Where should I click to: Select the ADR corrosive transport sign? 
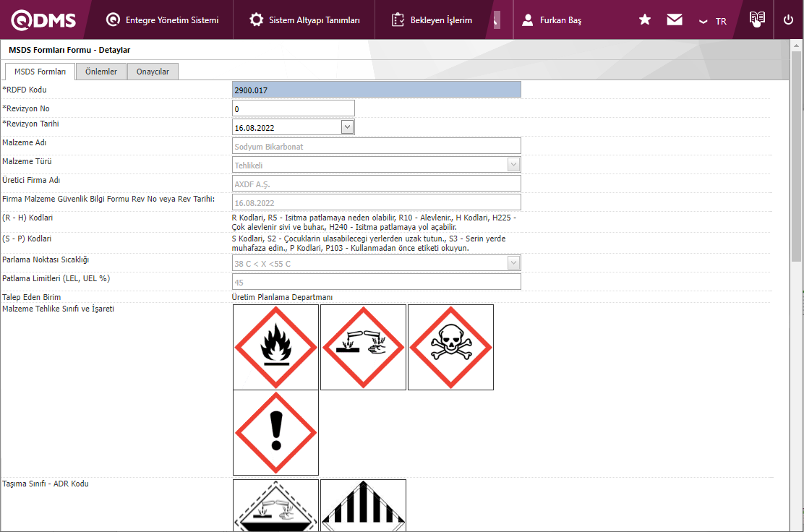(x=276, y=505)
